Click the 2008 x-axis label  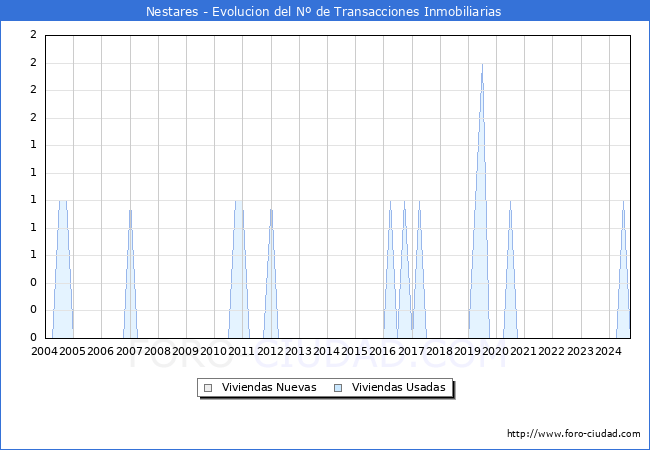pyautogui.click(x=157, y=351)
